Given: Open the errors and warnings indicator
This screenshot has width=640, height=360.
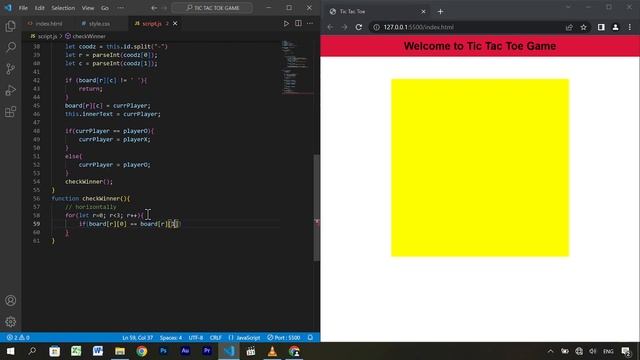Looking at the screenshot, I should click(x=18, y=338).
